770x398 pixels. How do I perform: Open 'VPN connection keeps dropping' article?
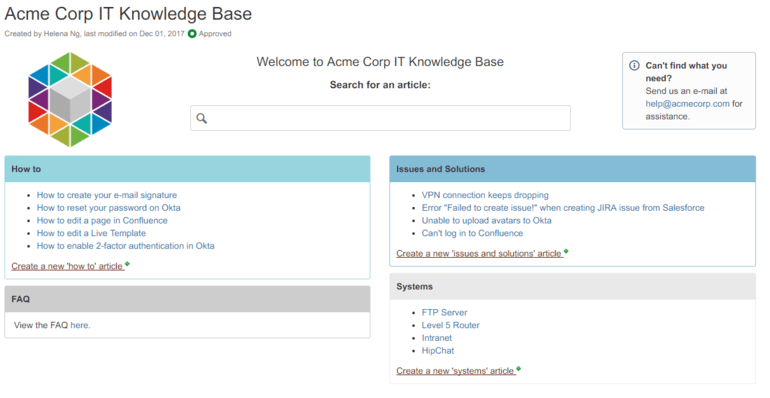point(485,195)
